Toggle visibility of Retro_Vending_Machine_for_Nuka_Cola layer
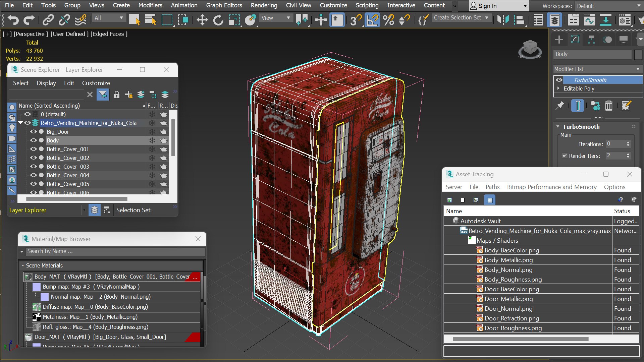The image size is (644, 362). (x=28, y=123)
